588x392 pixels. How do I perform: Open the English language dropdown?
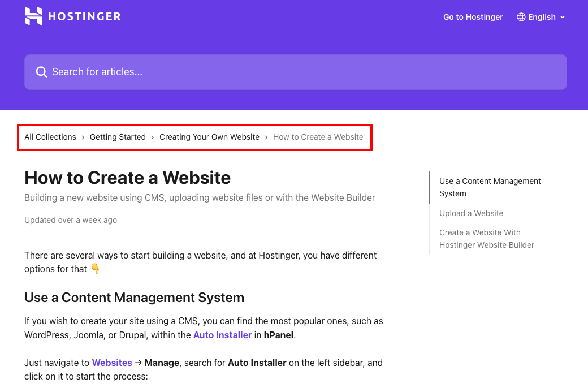coord(541,17)
